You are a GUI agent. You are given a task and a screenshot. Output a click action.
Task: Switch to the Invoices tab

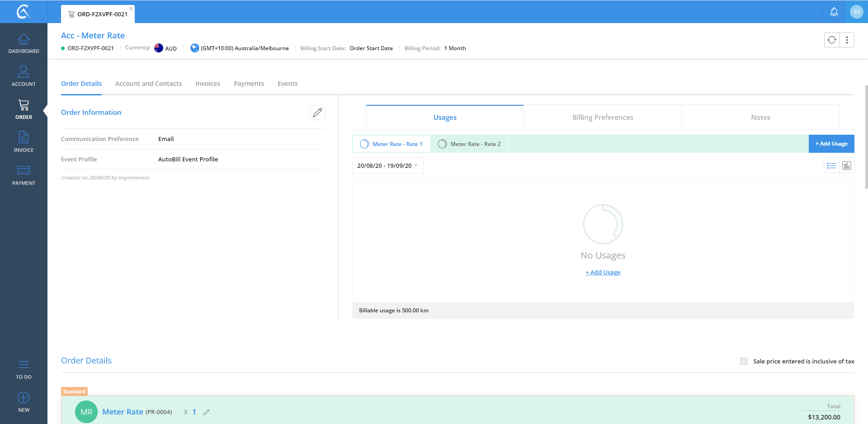(208, 84)
